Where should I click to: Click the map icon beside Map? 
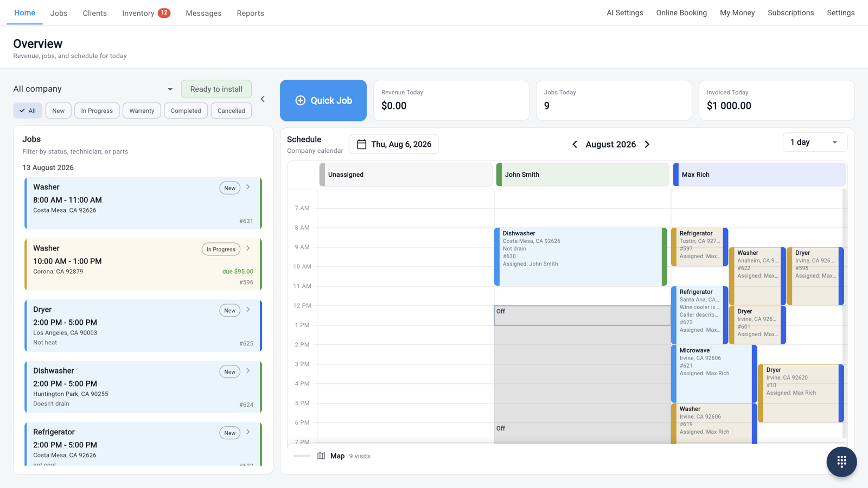pos(321,456)
